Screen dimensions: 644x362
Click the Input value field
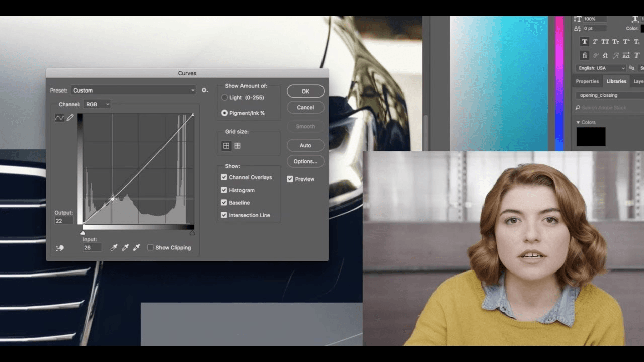(92, 247)
